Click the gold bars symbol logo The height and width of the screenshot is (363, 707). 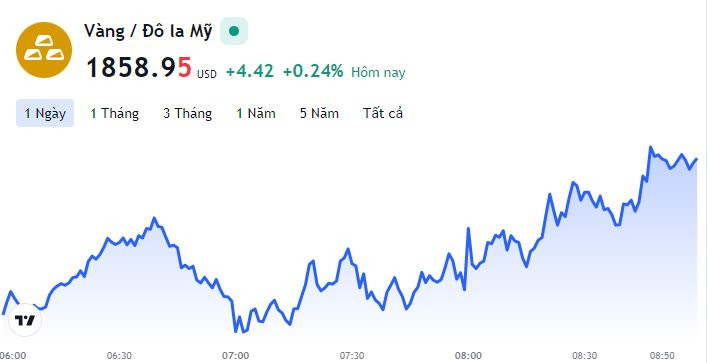[x=44, y=50]
